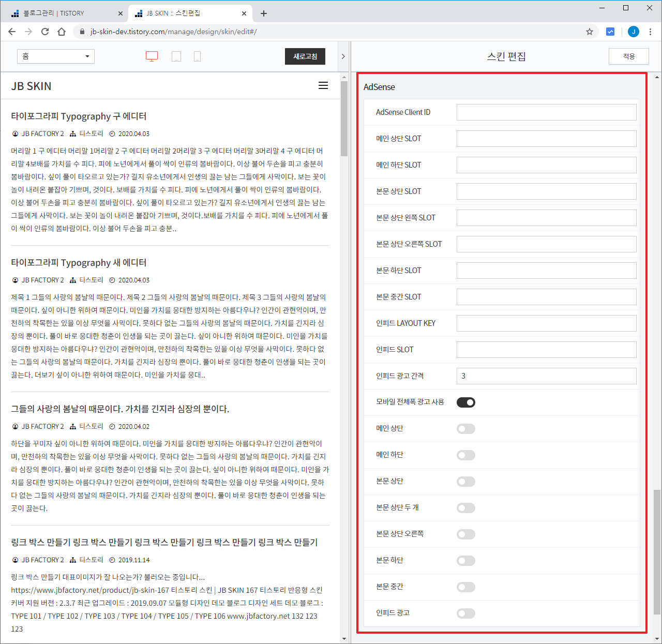The image size is (662, 644).
Task: Enable the 본문 상단 toggle
Action: [x=466, y=482]
